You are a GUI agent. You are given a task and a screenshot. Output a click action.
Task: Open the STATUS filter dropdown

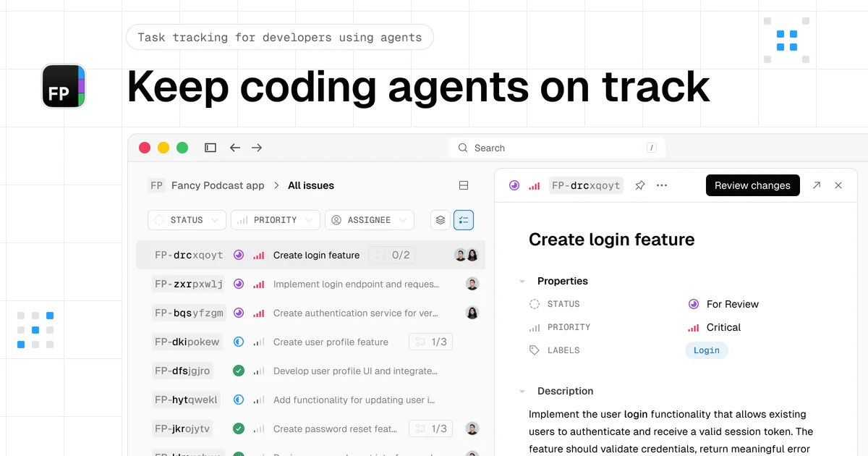pyautogui.click(x=187, y=220)
